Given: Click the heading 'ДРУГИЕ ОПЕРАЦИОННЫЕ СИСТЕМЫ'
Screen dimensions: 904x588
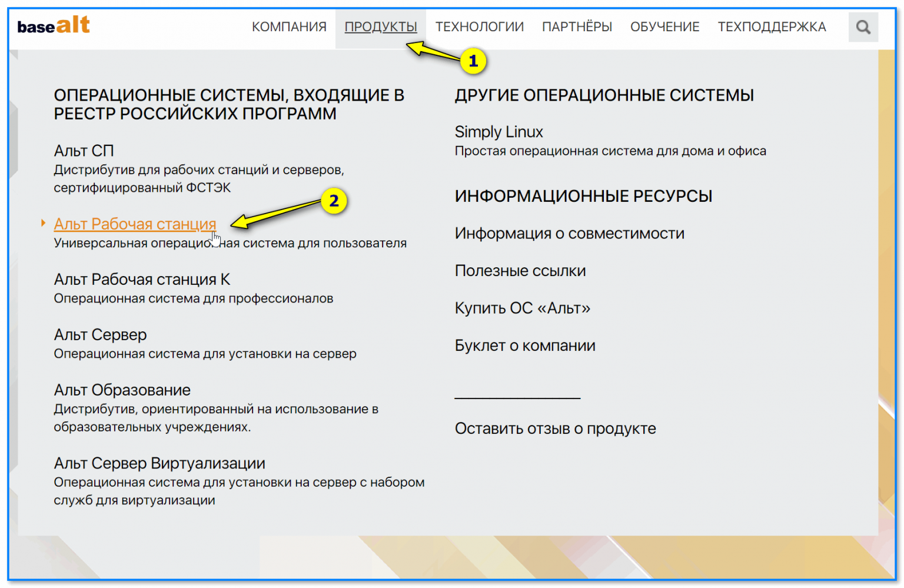Looking at the screenshot, I should 604,95.
